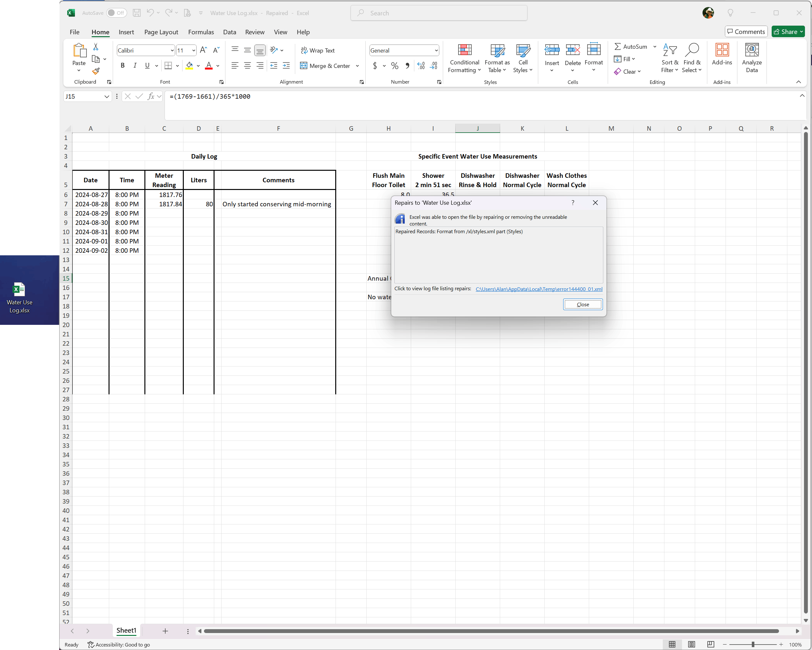This screenshot has height=650, width=812.
Task: Toggle Bold formatting
Action: 122,66
